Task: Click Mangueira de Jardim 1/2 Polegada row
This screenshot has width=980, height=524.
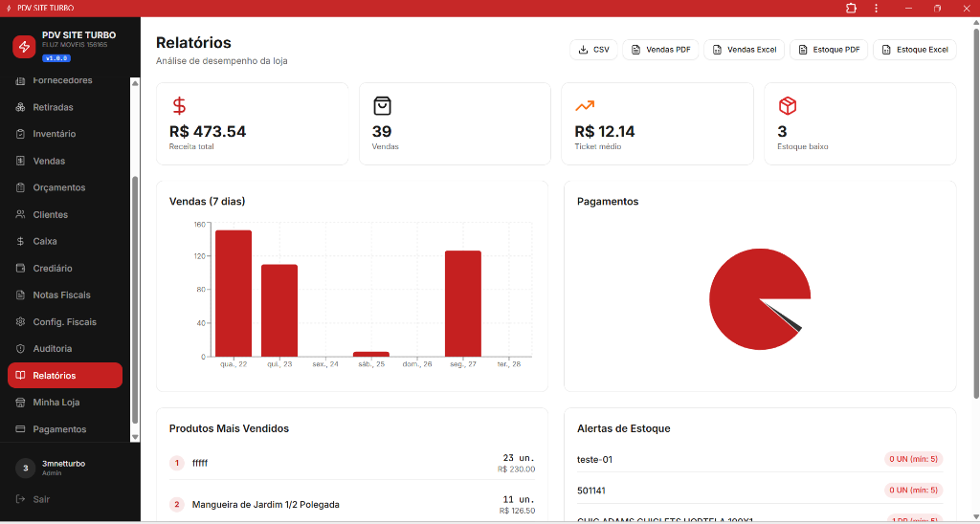Action: tap(352, 505)
